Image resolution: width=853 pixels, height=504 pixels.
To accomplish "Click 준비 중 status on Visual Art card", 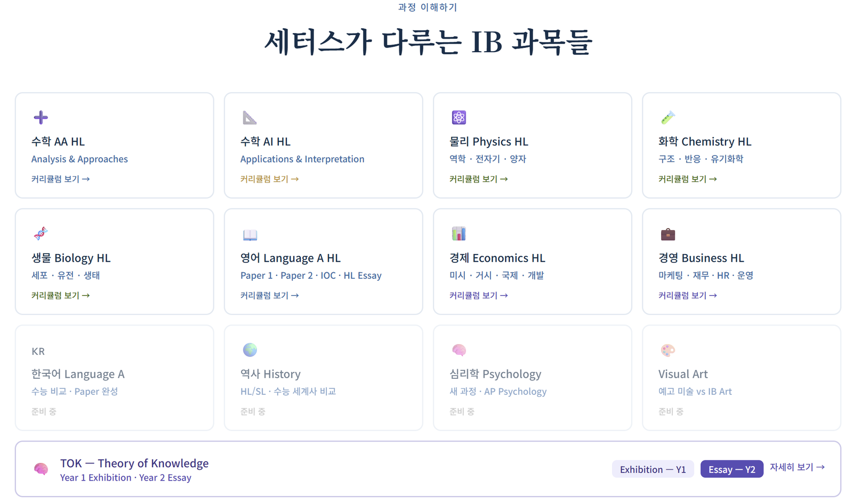I will click(671, 411).
